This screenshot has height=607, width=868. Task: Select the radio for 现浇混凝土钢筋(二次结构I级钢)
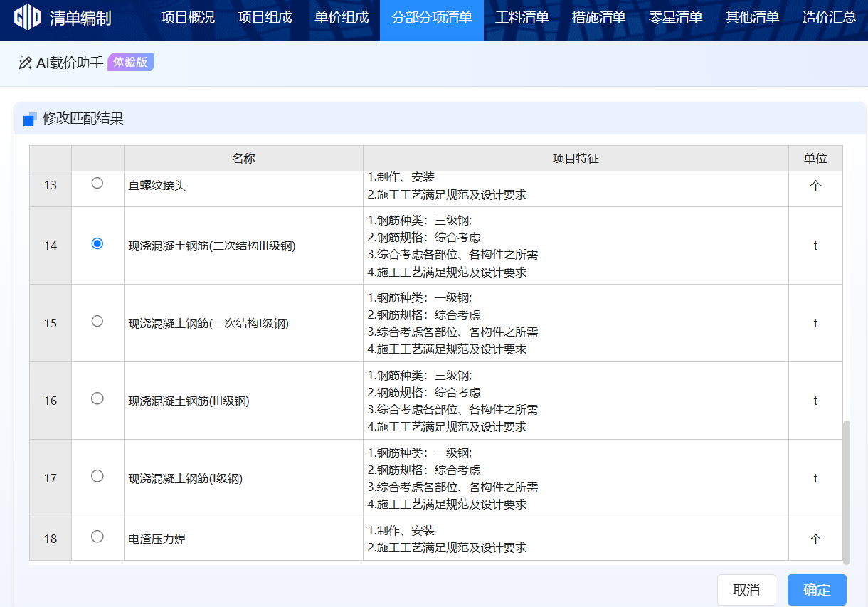click(97, 322)
